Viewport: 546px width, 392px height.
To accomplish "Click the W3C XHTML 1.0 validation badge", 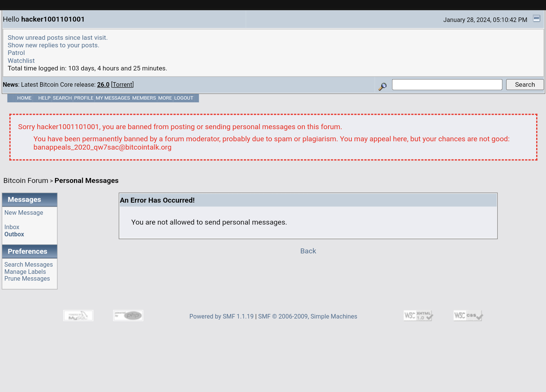I will pos(418,315).
